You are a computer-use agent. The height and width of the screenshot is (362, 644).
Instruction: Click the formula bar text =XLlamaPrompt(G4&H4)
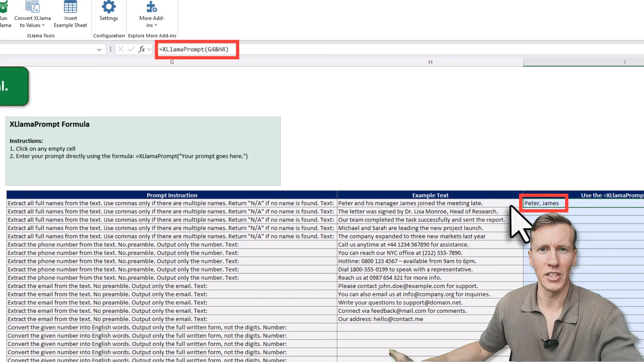pyautogui.click(x=194, y=49)
